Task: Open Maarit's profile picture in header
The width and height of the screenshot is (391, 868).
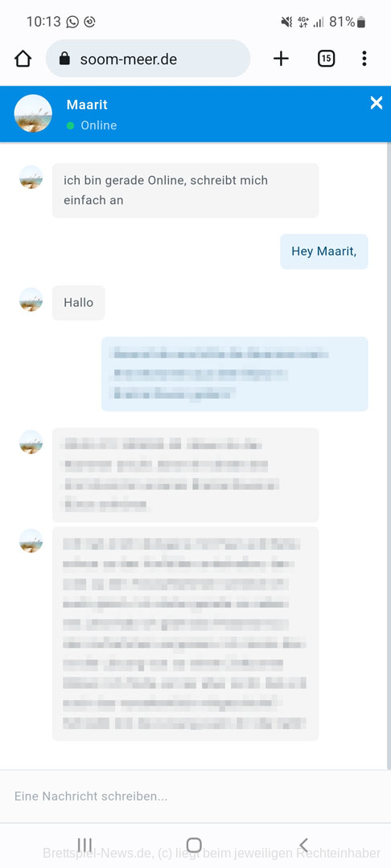Action: (33, 113)
